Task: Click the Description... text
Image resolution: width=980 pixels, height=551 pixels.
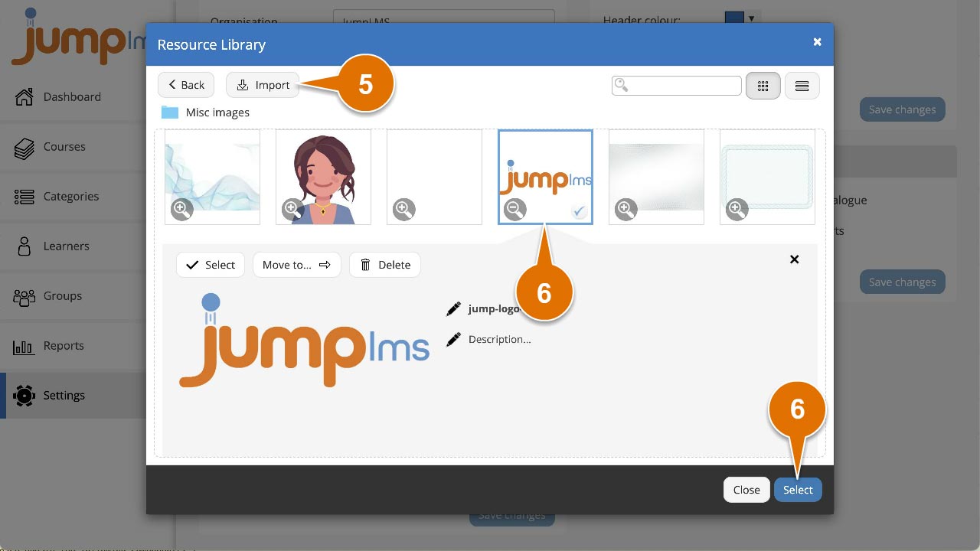Action: click(499, 339)
